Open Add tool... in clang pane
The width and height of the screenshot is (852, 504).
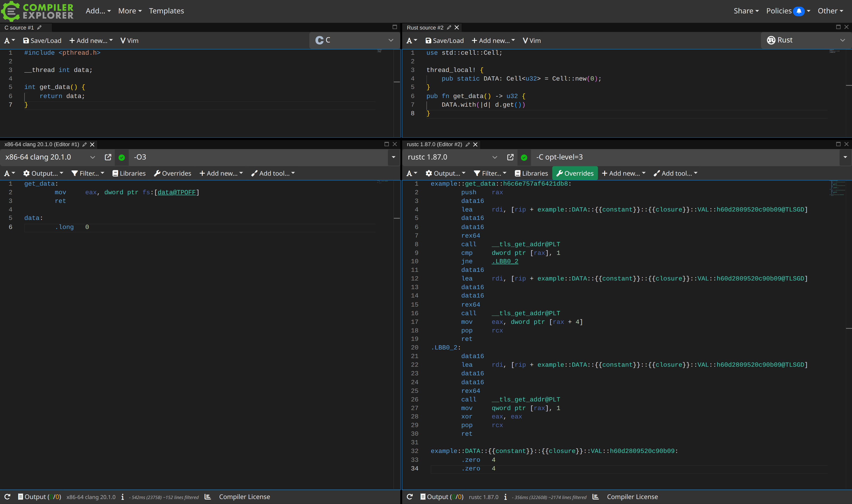(x=273, y=174)
